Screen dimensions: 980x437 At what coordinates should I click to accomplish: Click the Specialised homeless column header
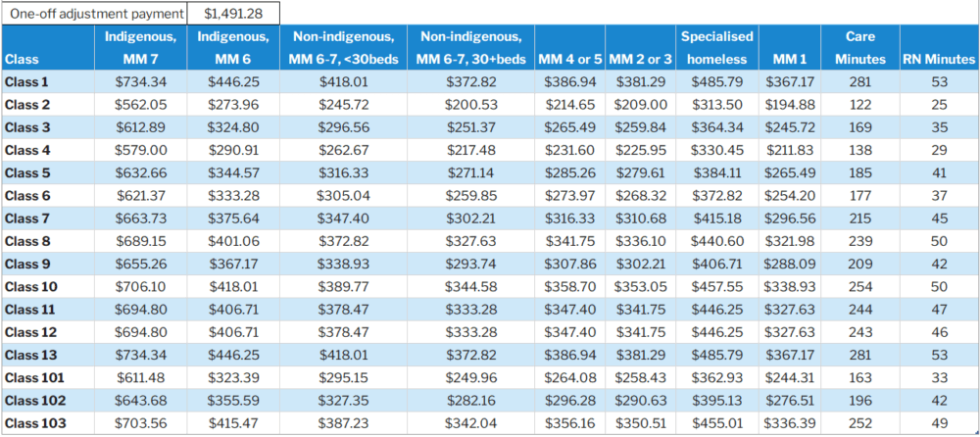pos(716,47)
